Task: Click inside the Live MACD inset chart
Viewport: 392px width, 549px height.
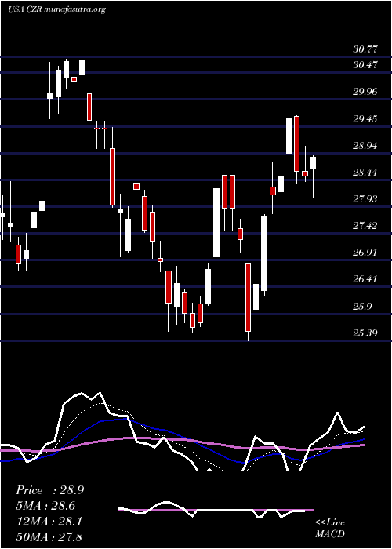Action: (216, 510)
